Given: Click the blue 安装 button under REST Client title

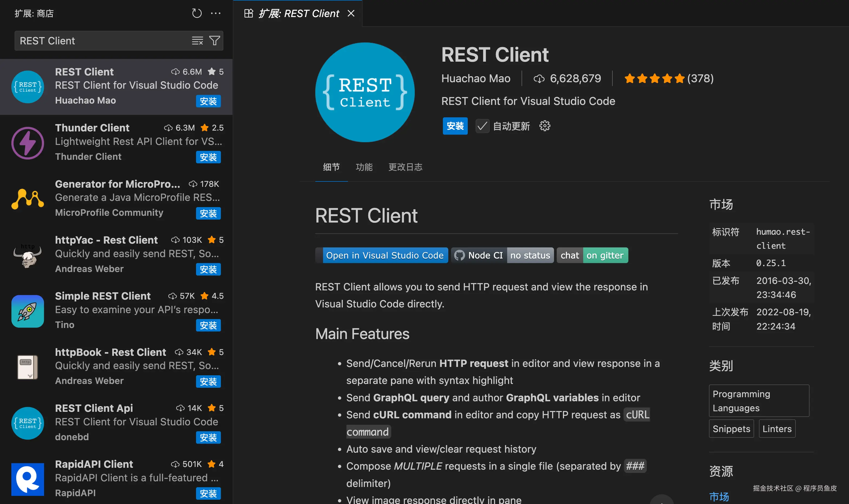Looking at the screenshot, I should point(455,126).
